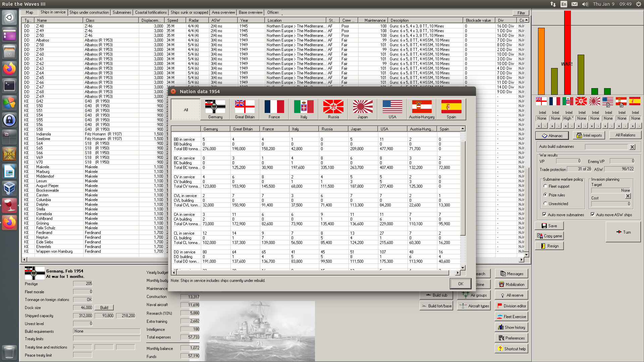Click the All Relations button
This screenshot has height=362, width=644.
point(625,135)
